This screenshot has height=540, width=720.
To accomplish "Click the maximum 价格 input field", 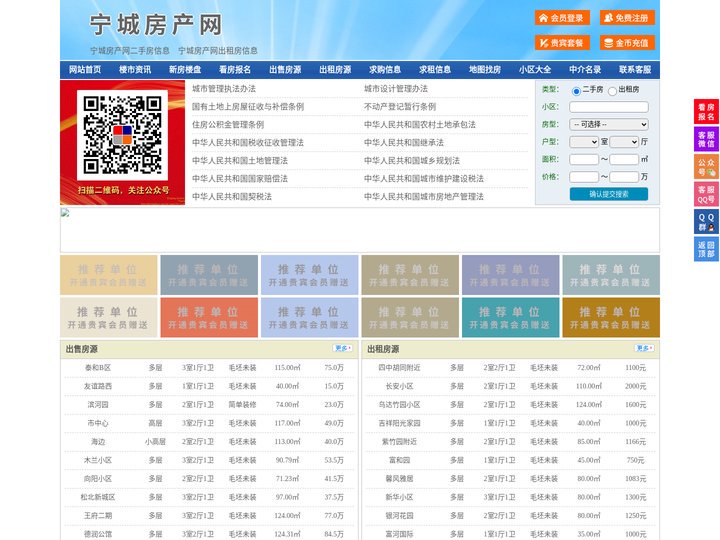I will tap(624, 177).
